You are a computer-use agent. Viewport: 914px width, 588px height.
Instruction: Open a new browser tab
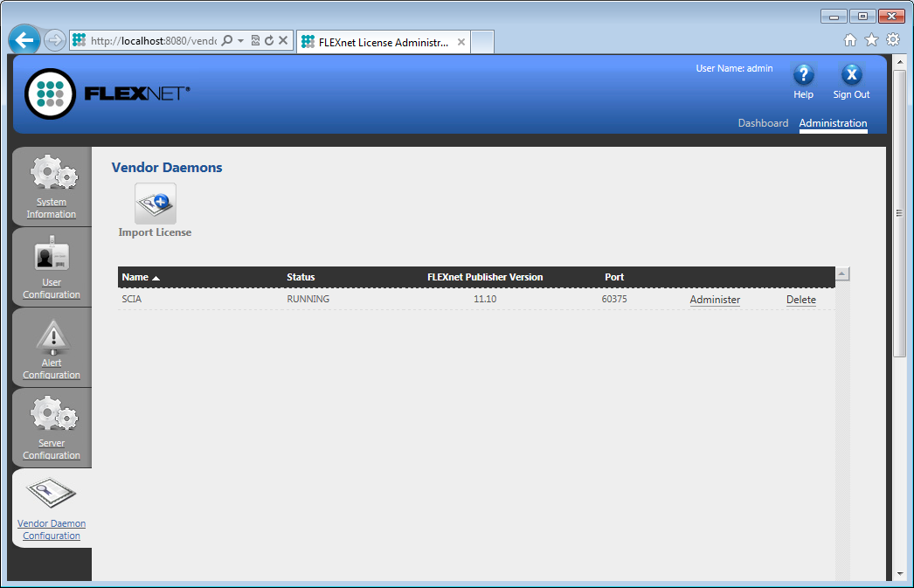[x=482, y=42]
